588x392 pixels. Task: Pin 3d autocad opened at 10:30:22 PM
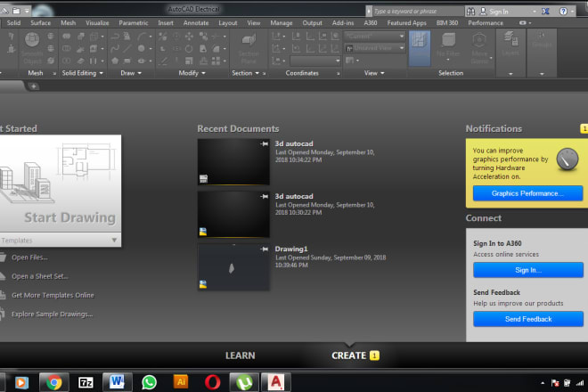click(265, 196)
